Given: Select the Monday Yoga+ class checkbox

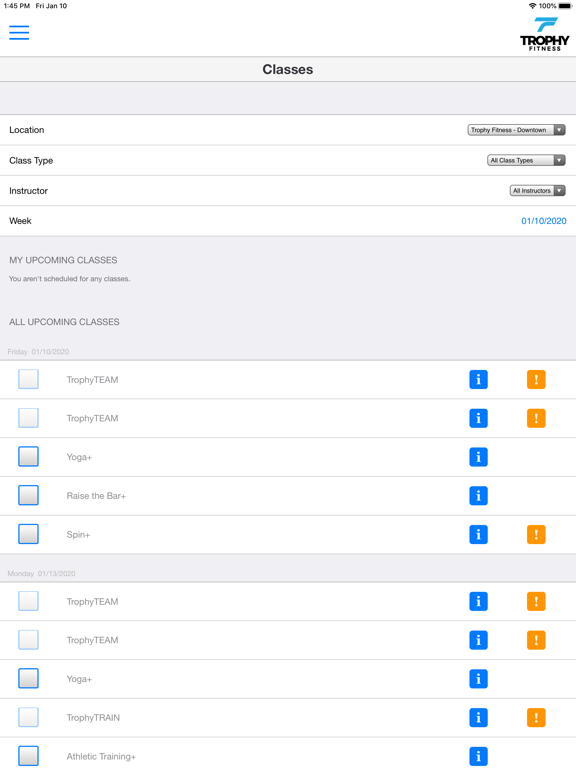Looking at the screenshot, I should coord(28,678).
